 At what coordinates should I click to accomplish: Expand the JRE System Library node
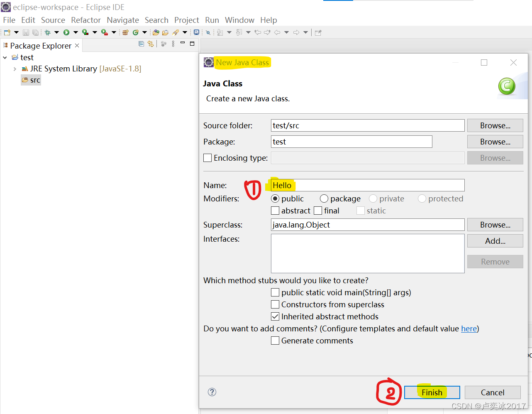[15, 69]
